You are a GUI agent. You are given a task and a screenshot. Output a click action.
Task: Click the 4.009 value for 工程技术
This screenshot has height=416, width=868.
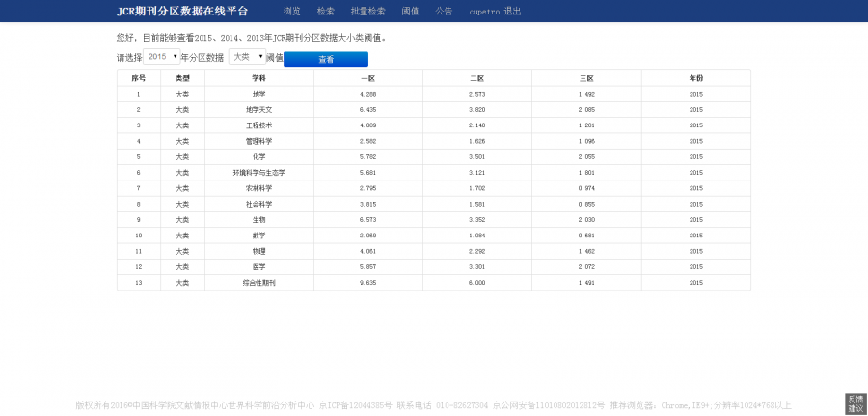click(368, 125)
